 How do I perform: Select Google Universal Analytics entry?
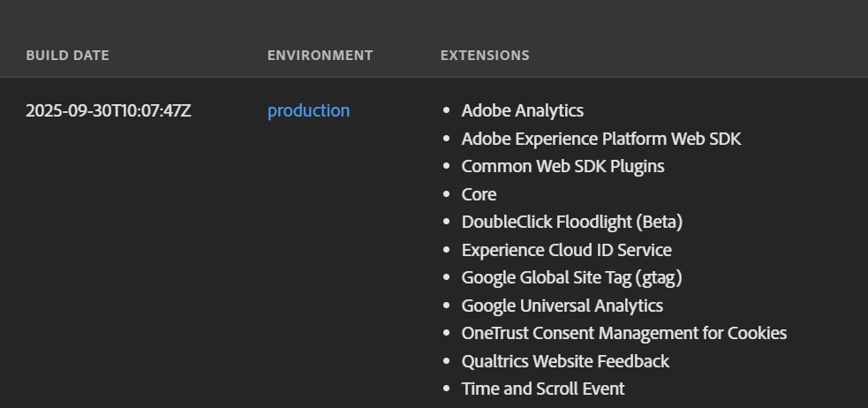click(562, 306)
